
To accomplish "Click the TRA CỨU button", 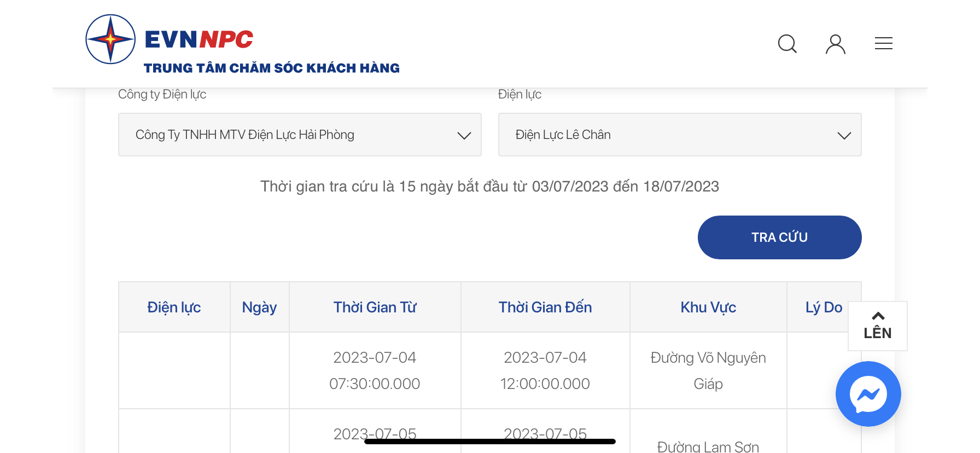I will coord(779,237).
